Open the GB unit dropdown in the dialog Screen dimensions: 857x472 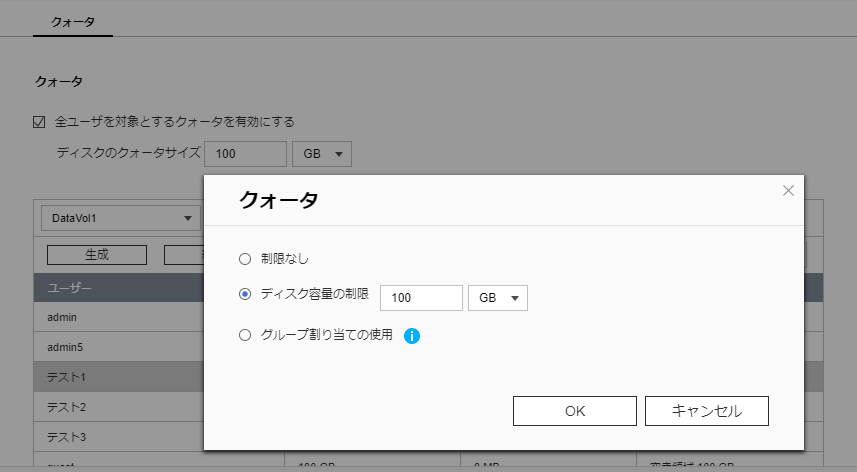coord(498,298)
